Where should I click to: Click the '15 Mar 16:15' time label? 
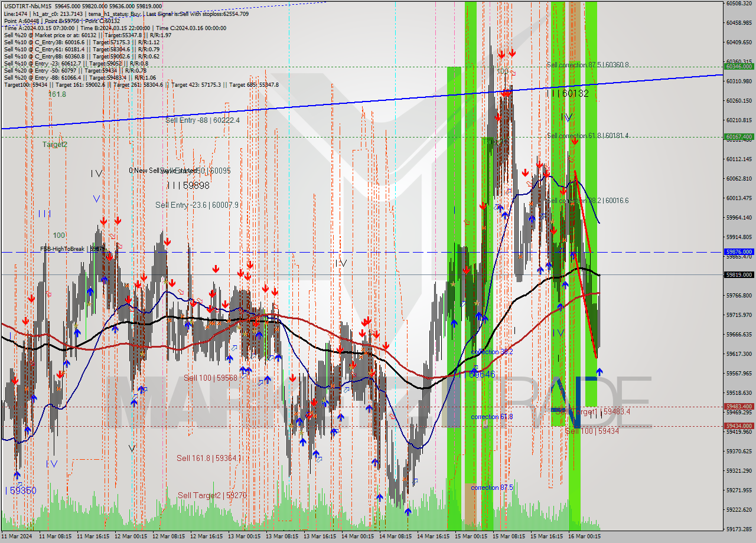[548, 537]
